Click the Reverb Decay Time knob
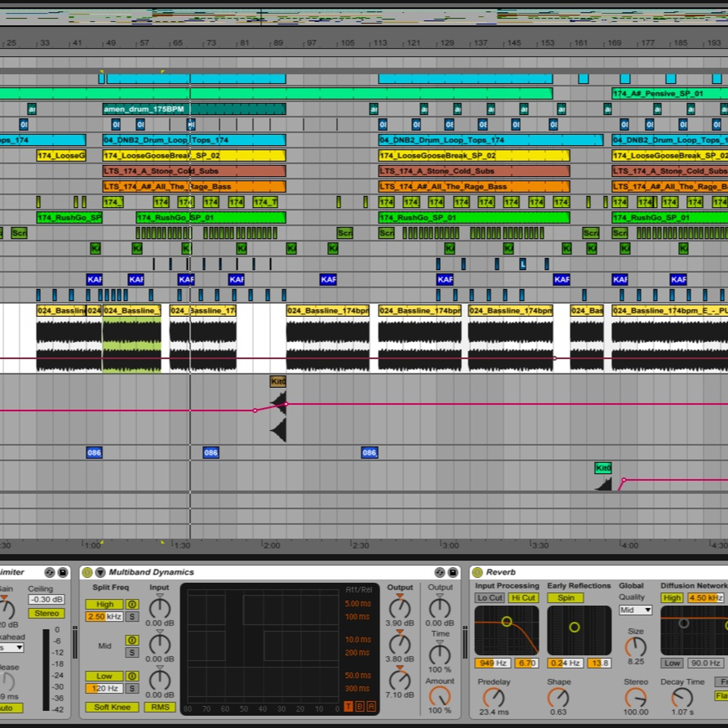 (682, 698)
